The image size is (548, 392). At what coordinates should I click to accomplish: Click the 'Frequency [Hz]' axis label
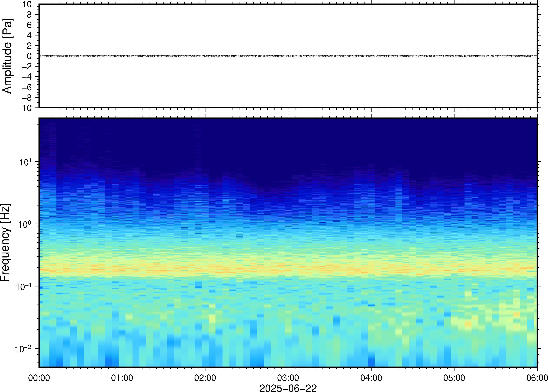(5, 242)
